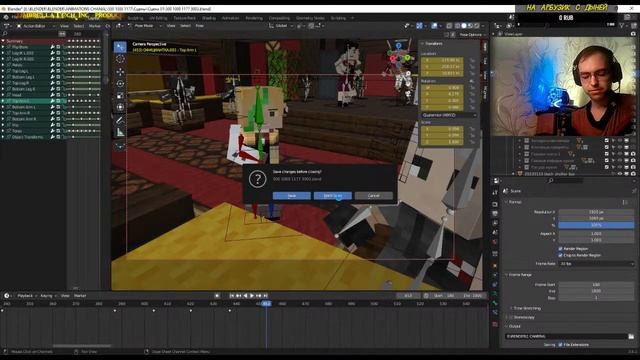Click the Blender logo icon in menu bar
The image size is (640, 360).
(6, 17)
